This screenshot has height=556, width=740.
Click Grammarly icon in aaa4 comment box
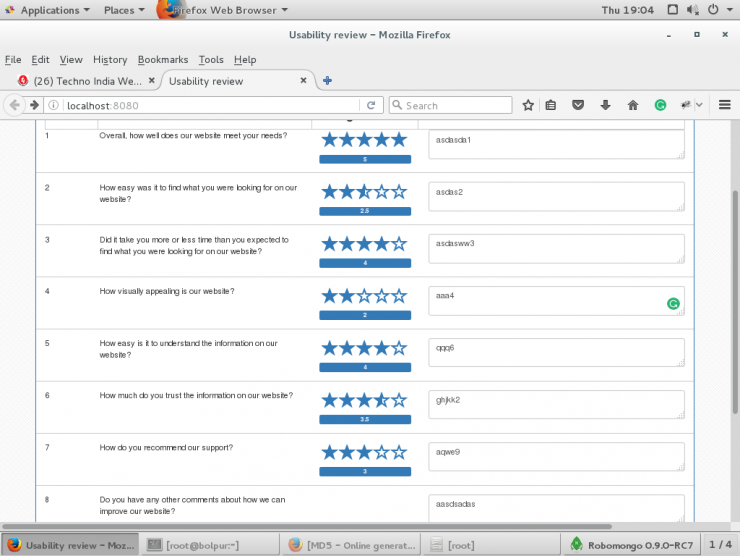[x=673, y=303]
